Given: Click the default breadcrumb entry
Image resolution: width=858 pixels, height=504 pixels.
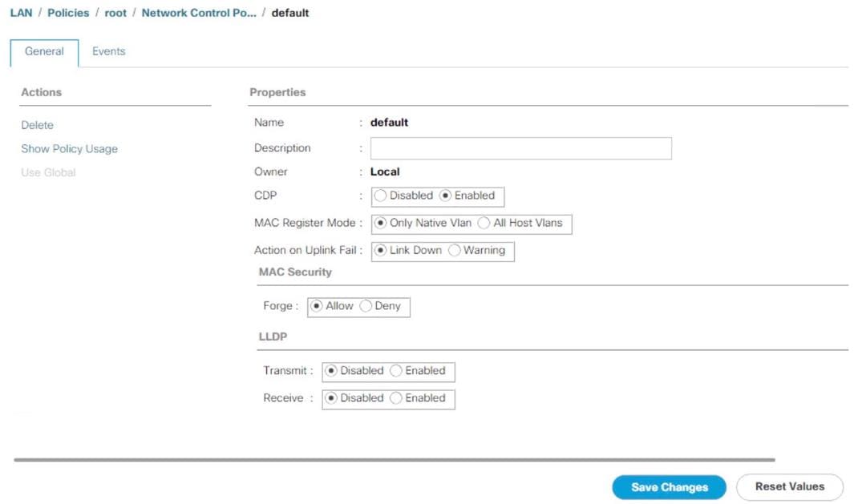Looking at the screenshot, I should [x=290, y=13].
